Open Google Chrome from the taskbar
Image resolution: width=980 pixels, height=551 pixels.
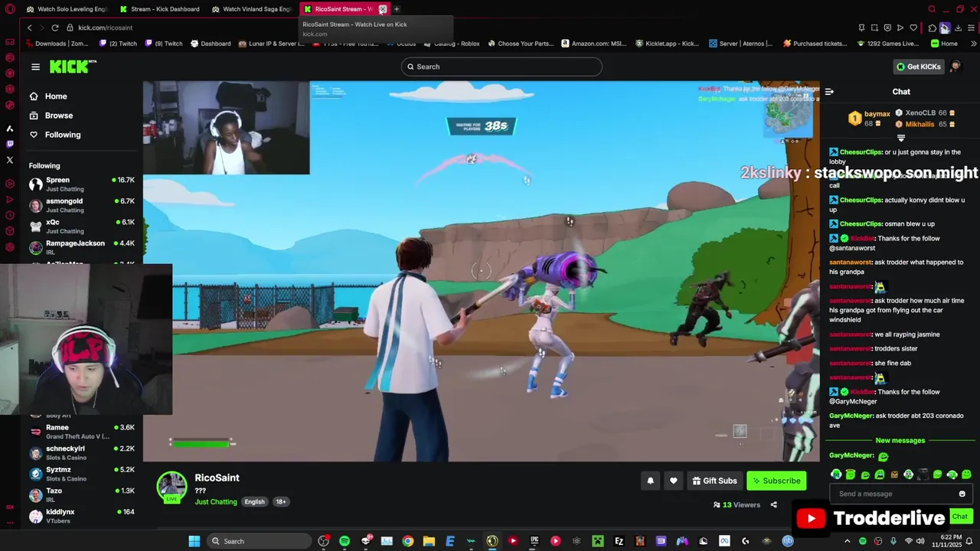pos(407,541)
